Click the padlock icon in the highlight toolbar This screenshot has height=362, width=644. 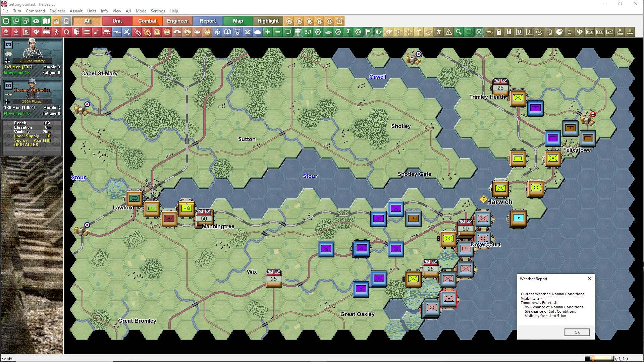(499, 32)
